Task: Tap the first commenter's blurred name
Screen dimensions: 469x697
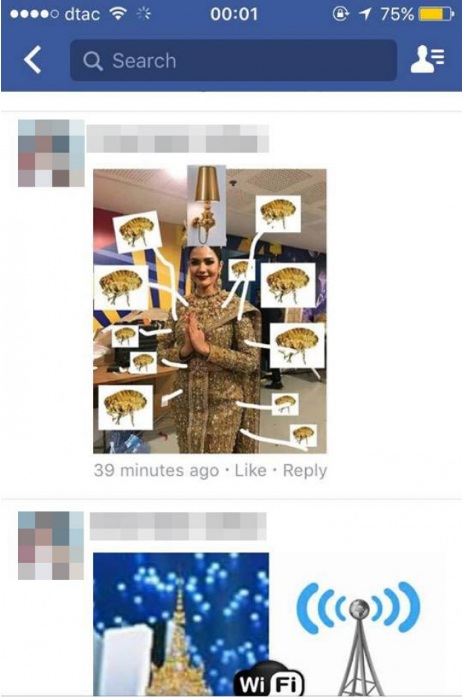Action: tap(177, 139)
